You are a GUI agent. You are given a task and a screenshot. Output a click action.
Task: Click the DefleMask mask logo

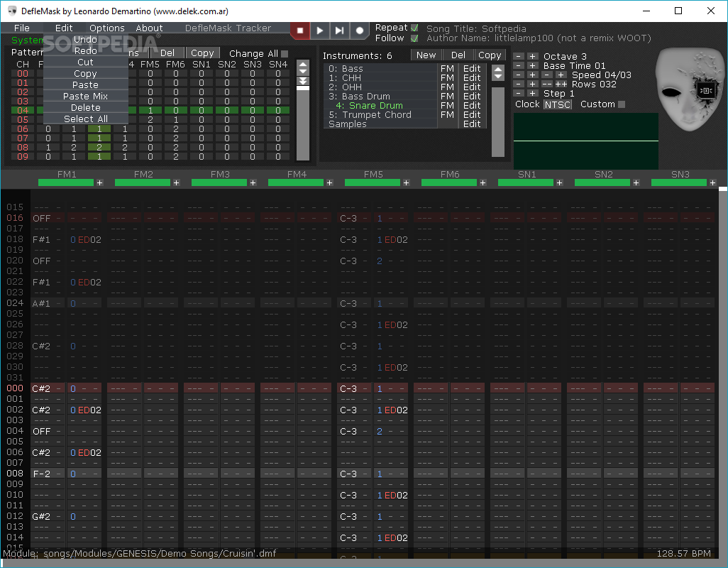click(688, 91)
